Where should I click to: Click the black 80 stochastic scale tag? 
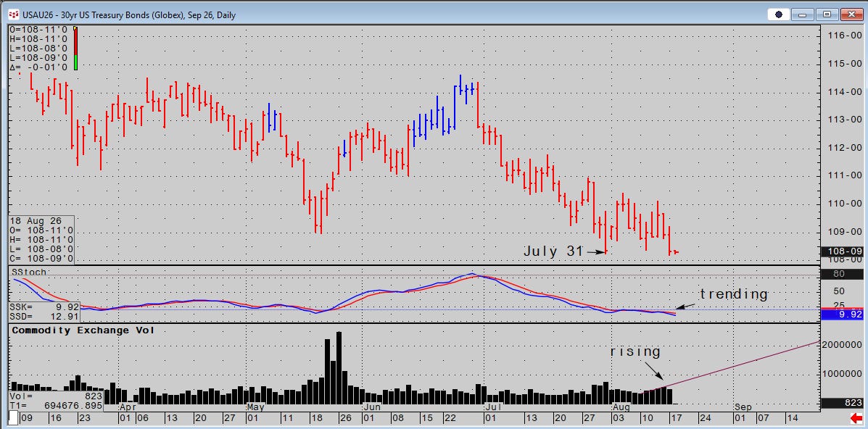[842, 273]
